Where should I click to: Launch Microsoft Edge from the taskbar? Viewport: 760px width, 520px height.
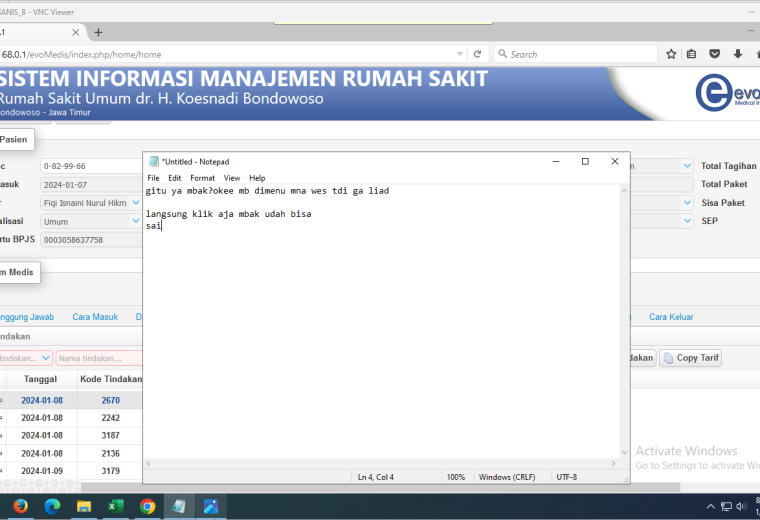(x=52, y=506)
